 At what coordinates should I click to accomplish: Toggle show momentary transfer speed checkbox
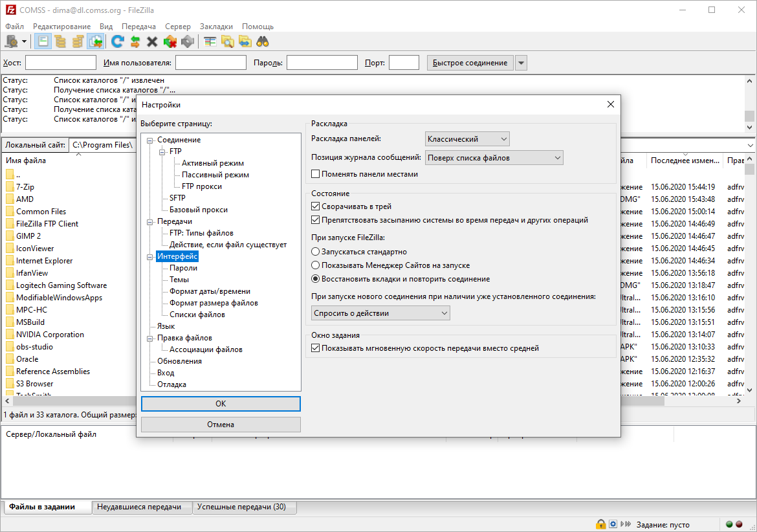pyautogui.click(x=315, y=348)
